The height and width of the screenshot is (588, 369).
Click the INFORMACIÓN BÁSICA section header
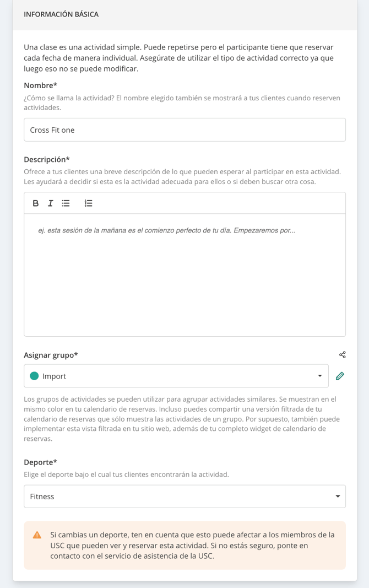(x=61, y=14)
